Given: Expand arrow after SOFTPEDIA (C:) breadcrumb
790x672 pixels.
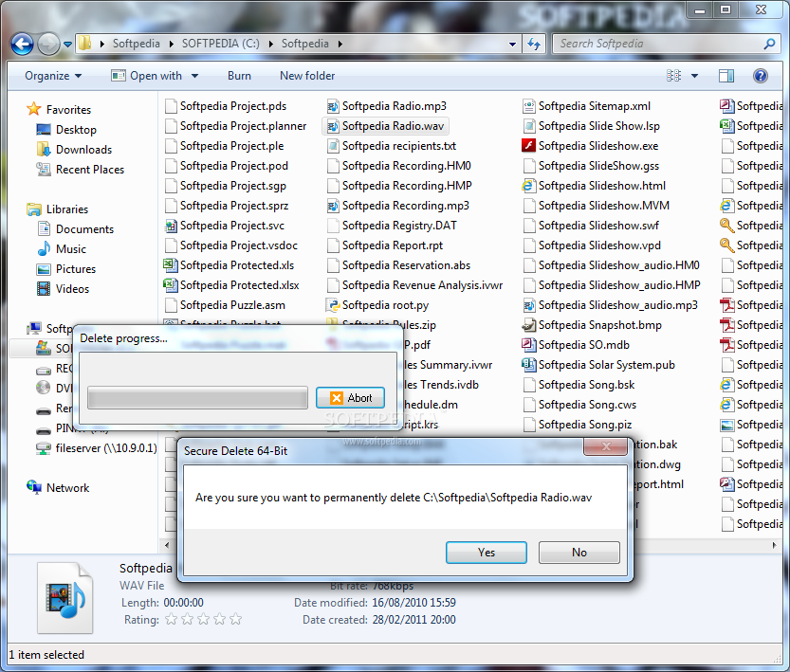Looking at the screenshot, I should (271, 44).
